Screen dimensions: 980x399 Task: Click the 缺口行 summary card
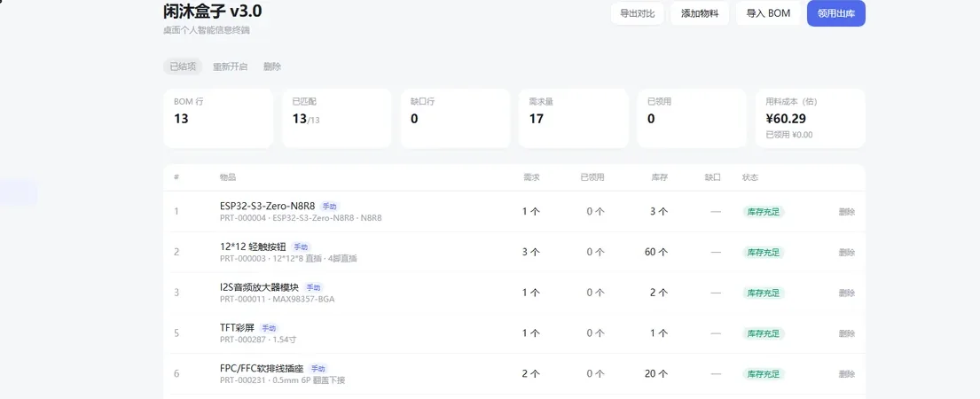[455, 118]
